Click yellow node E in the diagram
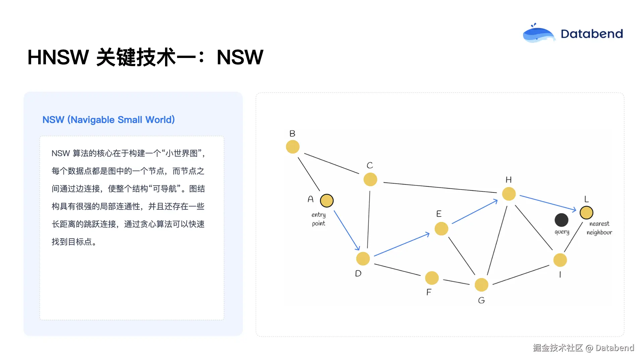 [441, 229]
